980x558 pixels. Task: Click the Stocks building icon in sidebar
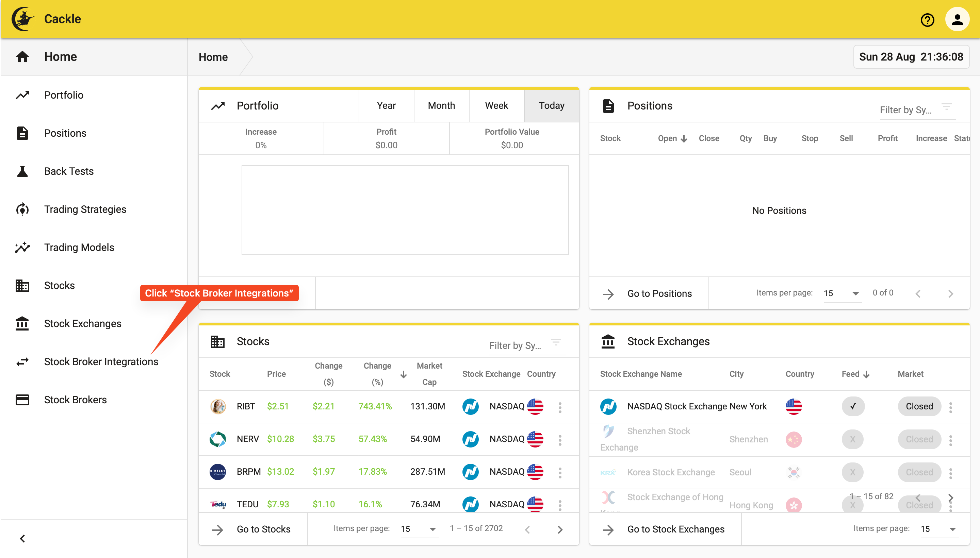click(22, 286)
